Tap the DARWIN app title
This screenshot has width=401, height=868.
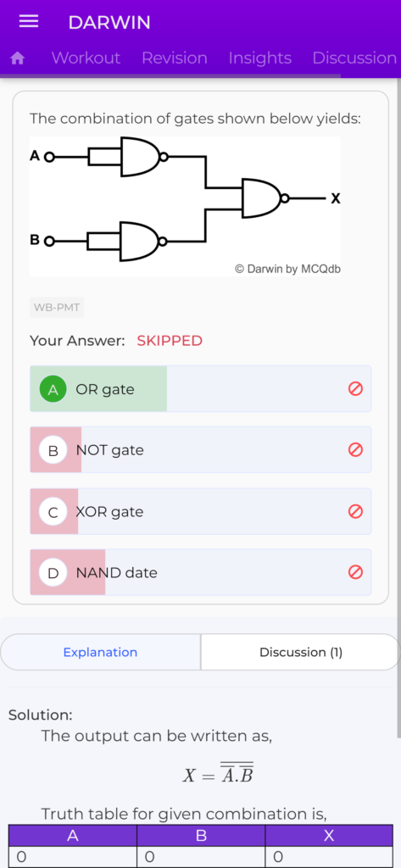click(x=109, y=22)
